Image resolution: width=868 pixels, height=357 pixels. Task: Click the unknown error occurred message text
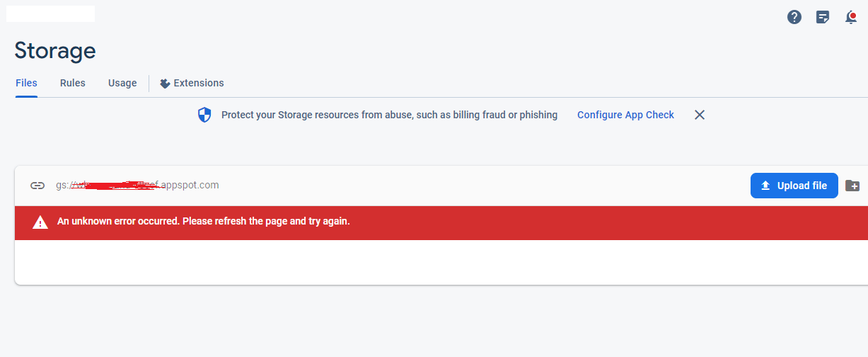(204, 221)
